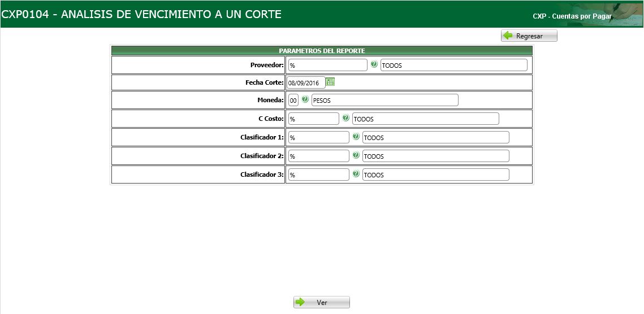Focus the C Costo code field

[x=313, y=119]
